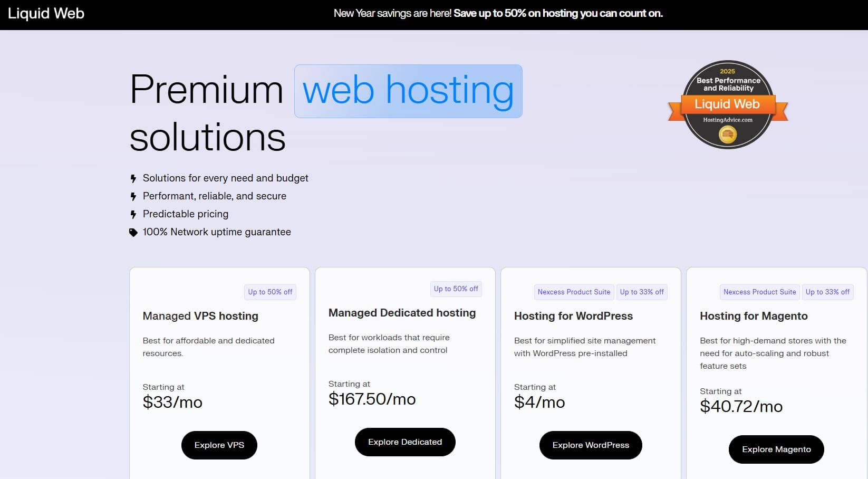Open the Explore WordPress button
The image size is (868, 479).
click(591, 445)
